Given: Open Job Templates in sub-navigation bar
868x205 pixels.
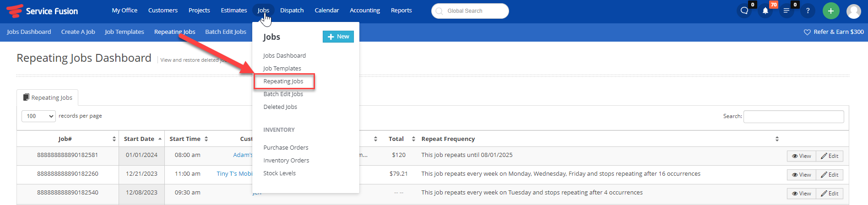Looking at the screenshot, I should [125, 32].
